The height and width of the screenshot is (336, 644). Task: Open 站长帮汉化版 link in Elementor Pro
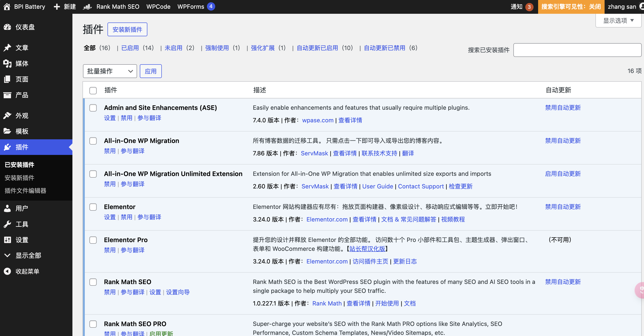(367, 249)
